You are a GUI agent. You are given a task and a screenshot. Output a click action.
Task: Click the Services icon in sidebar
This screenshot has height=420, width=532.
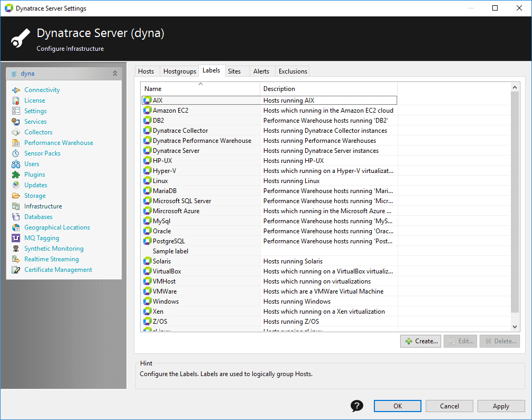[x=16, y=122]
